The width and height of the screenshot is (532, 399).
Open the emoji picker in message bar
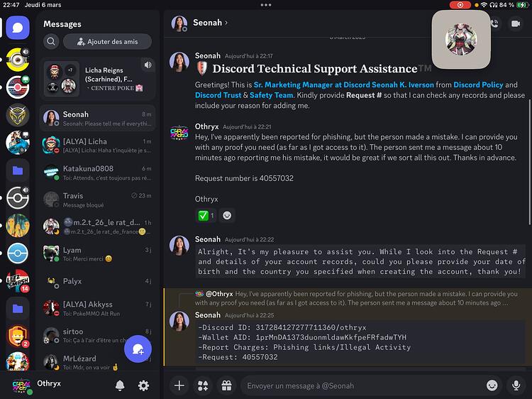(492, 386)
